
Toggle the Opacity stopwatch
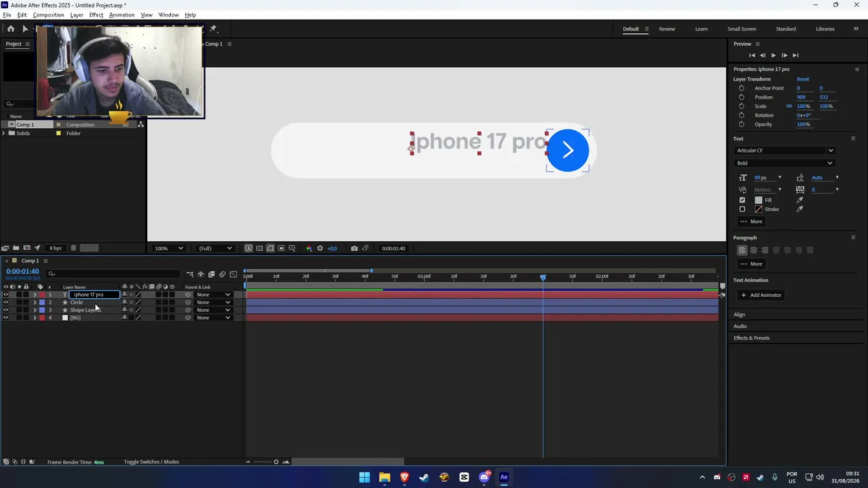coord(741,124)
